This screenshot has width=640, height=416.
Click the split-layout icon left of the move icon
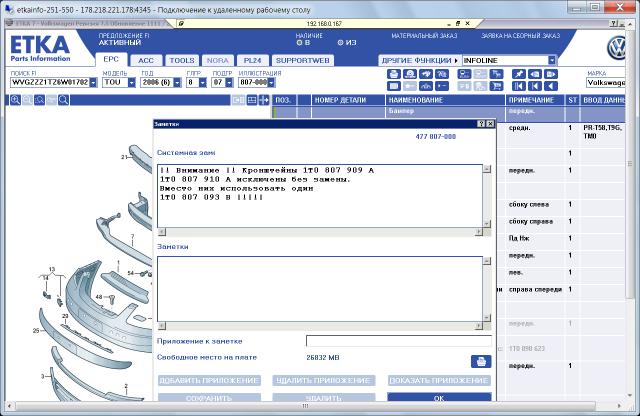252,100
